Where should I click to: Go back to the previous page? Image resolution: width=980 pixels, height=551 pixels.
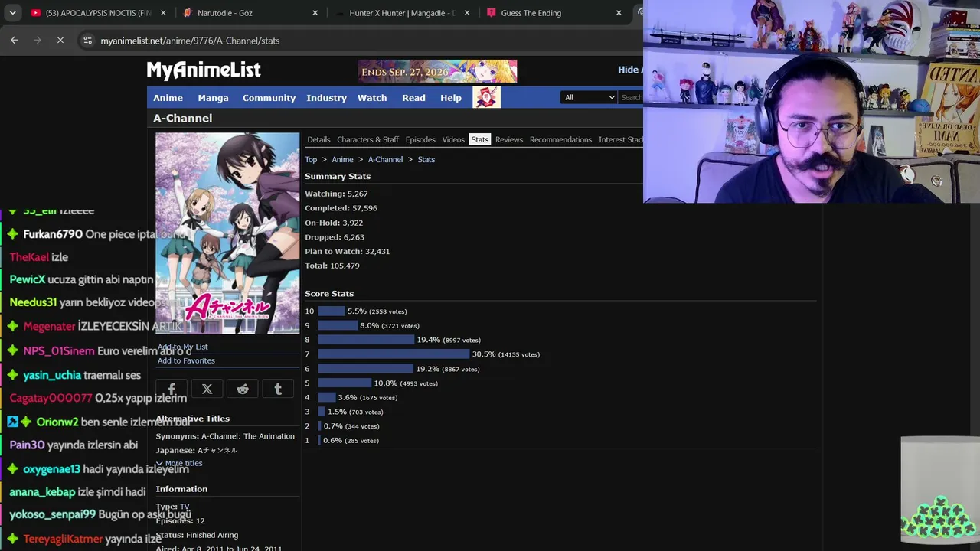tap(15, 41)
